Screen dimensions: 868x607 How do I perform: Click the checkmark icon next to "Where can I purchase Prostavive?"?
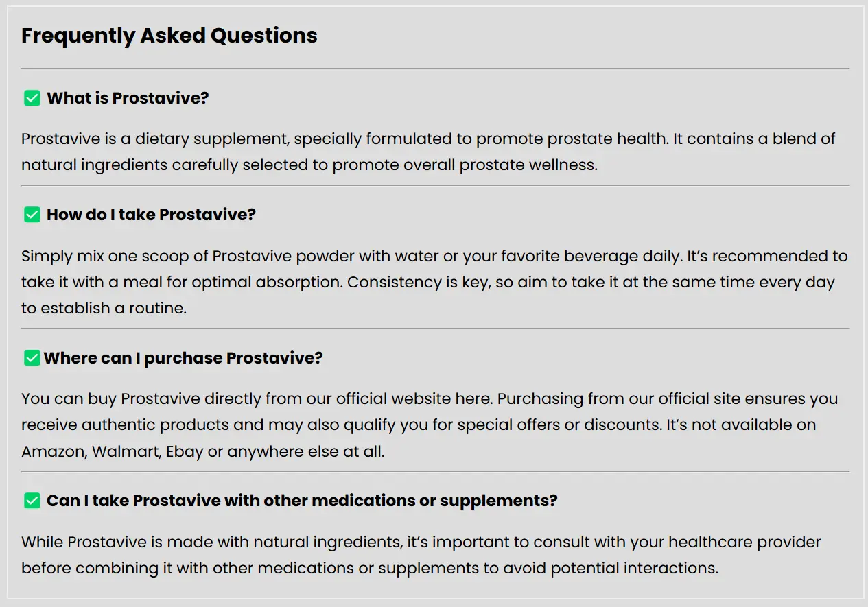[32, 358]
